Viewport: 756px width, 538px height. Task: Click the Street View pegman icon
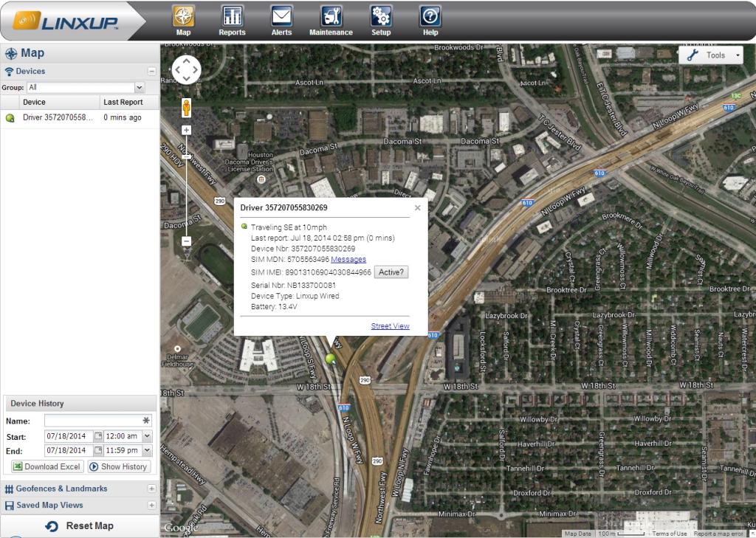(185, 108)
